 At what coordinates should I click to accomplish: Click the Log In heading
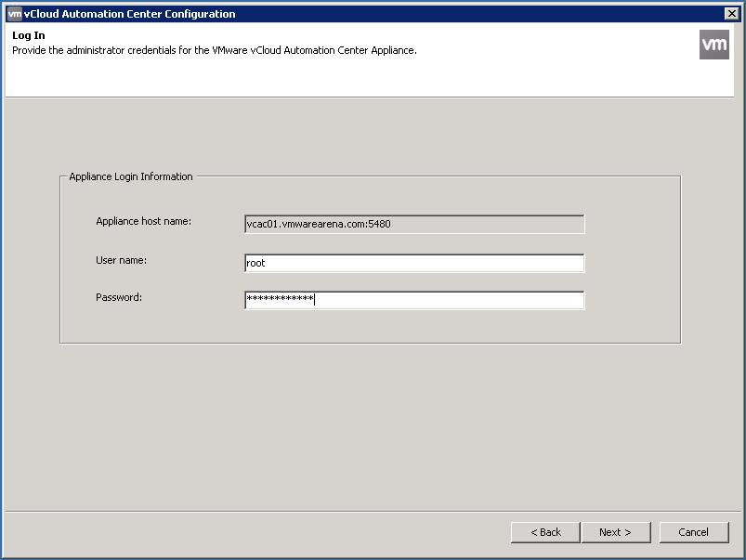(x=29, y=35)
